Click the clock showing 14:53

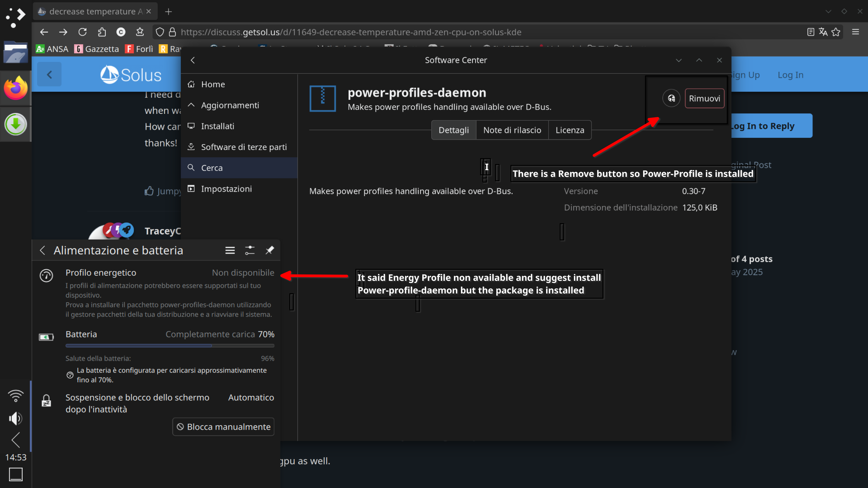click(16, 457)
